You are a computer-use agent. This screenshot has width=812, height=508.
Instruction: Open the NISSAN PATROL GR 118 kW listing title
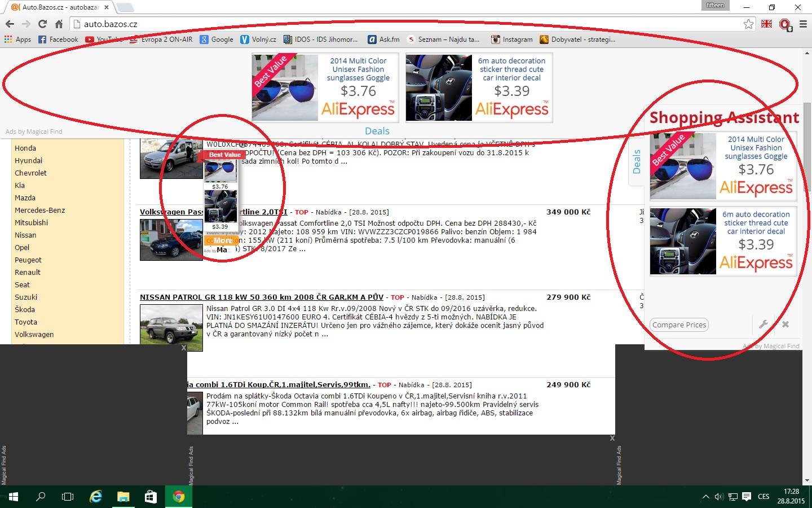[262, 297]
